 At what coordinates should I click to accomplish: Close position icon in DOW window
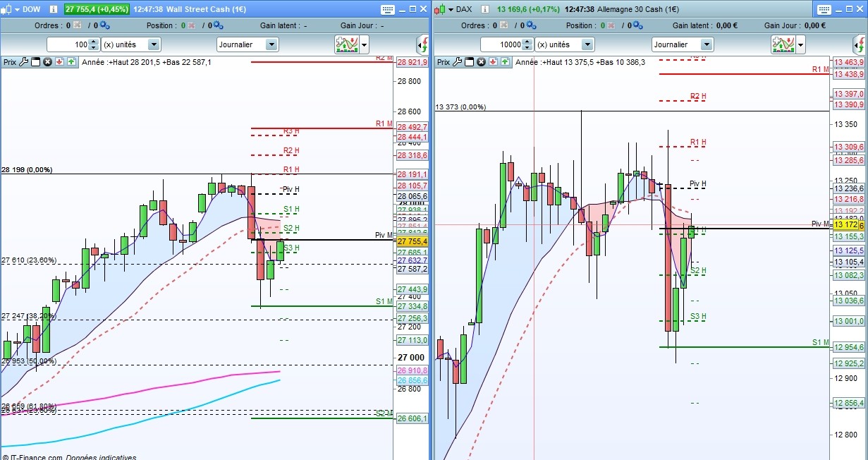192,25
